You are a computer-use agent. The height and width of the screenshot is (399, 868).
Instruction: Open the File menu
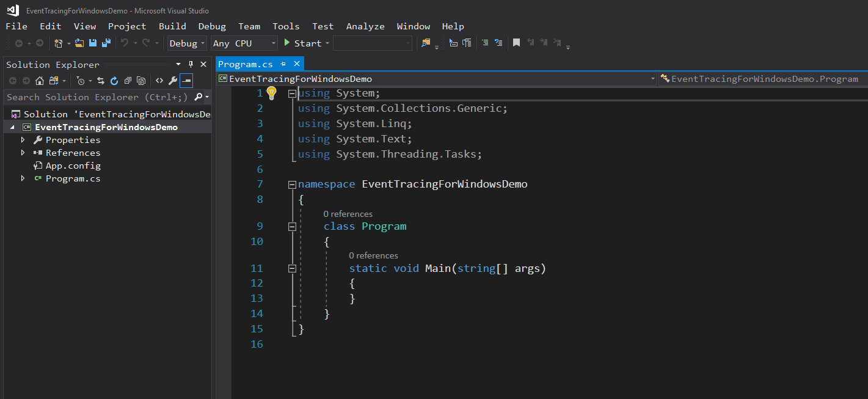coord(16,26)
